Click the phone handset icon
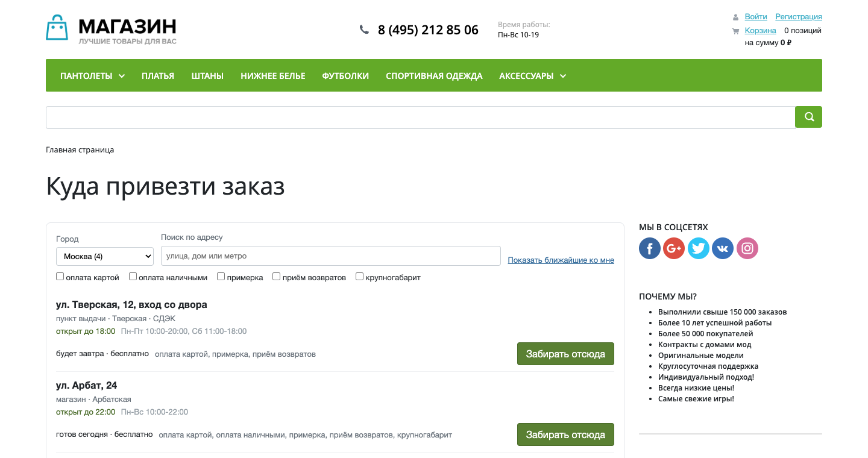 click(364, 30)
